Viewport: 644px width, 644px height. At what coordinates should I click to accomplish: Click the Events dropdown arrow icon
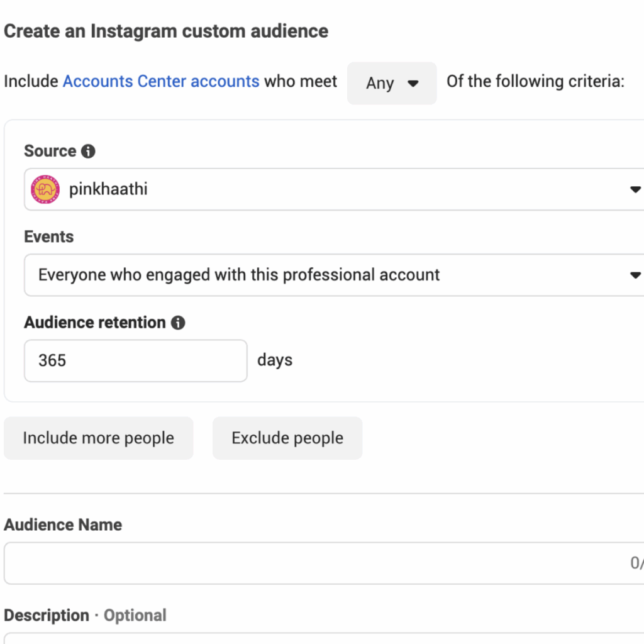(635, 275)
